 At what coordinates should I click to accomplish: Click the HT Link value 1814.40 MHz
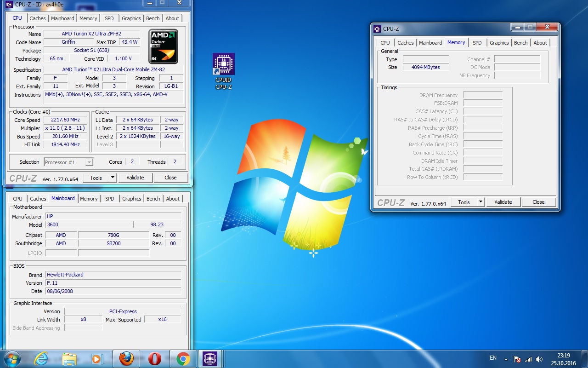click(65, 144)
